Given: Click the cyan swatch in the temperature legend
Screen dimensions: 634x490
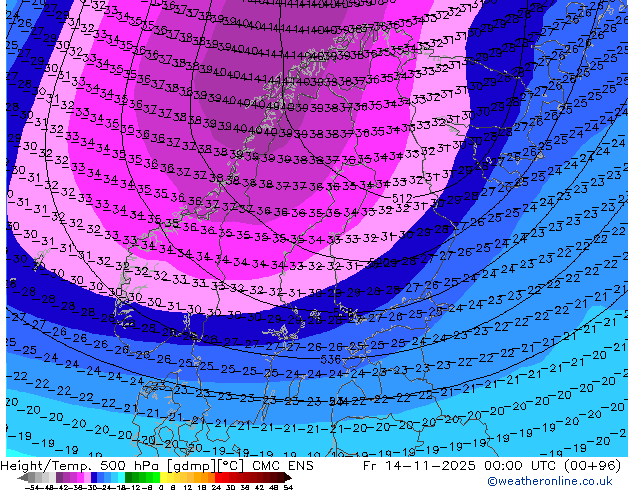Looking at the screenshot, I should [x=121, y=477].
